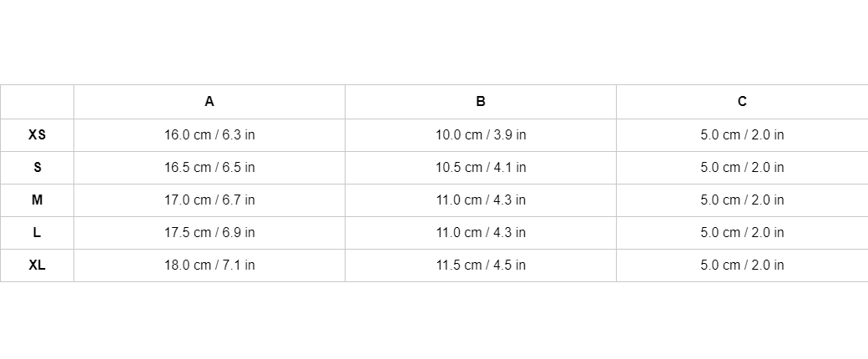This screenshot has height=359, width=868.
Task: Select the L size row label
Action: click(x=37, y=232)
